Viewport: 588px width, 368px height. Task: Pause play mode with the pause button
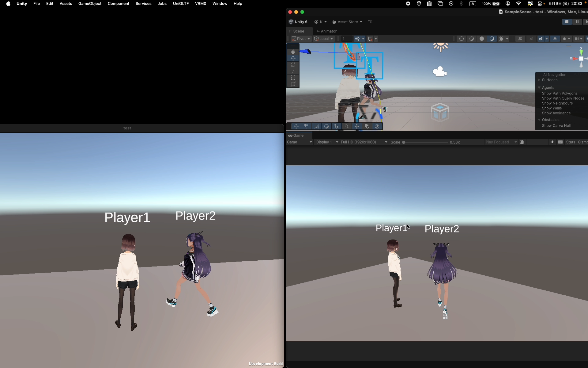point(577,22)
